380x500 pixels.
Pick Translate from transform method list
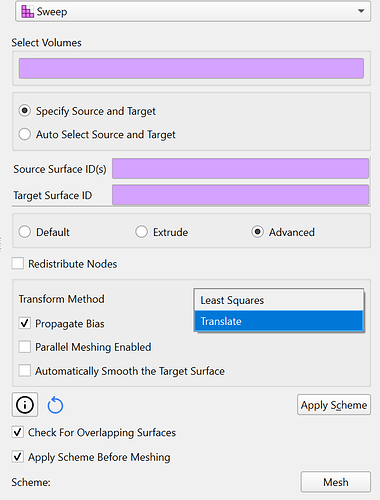[x=279, y=321]
